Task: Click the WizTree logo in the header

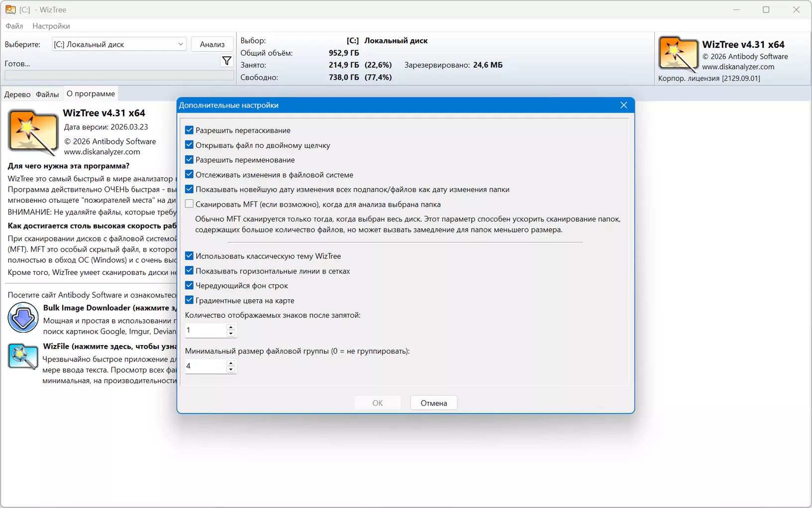Action: [678, 54]
